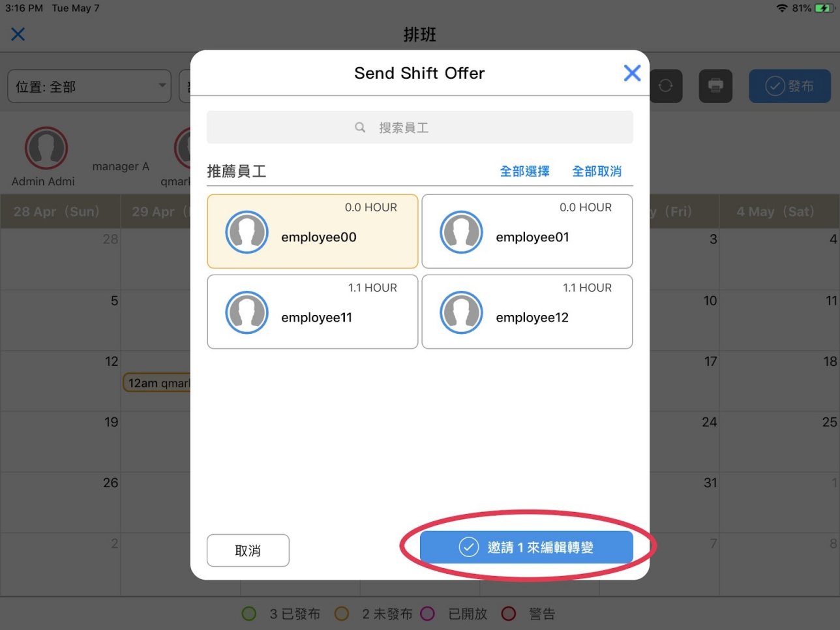The image size is (840, 630).
Task: Deselect the employee00 card
Action: pyautogui.click(x=312, y=232)
